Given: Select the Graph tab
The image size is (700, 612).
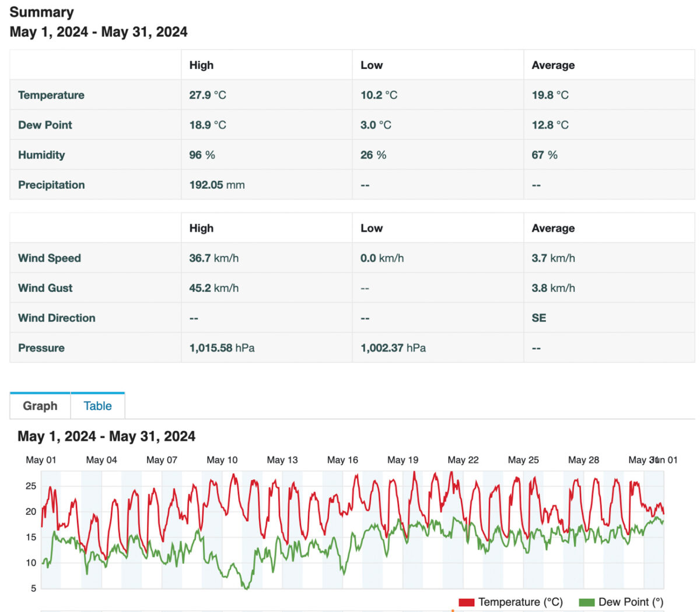Looking at the screenshot, I should [x=40, y=406].
